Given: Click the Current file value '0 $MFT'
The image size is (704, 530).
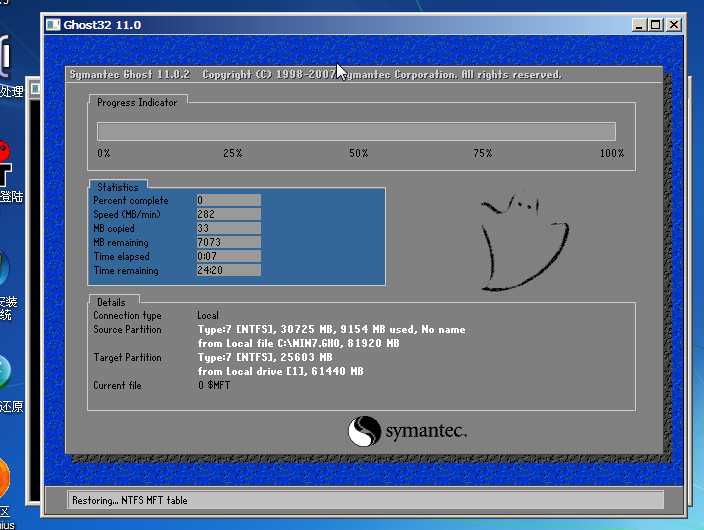Looking at the screenshot, I should pyautogui.click(x=214, y=385).
